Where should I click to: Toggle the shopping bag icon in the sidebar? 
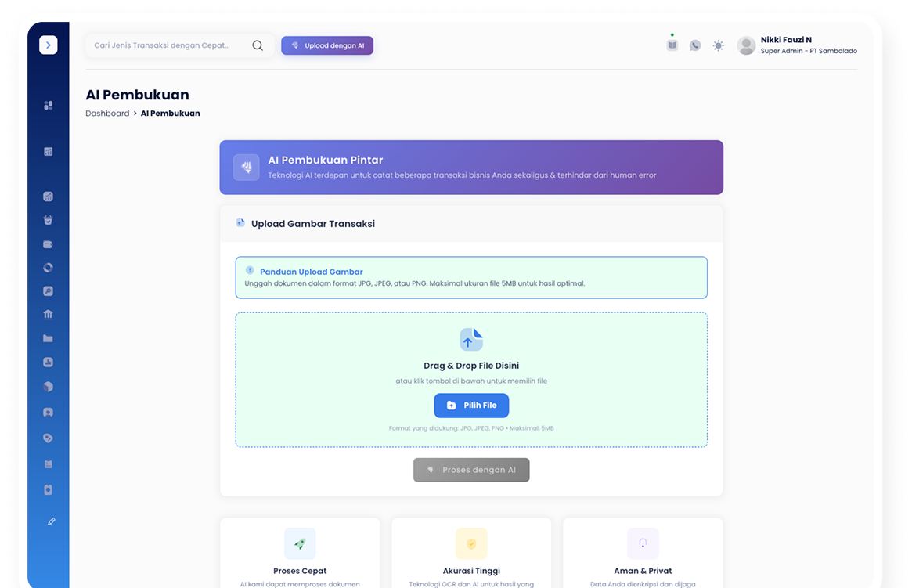click(x=48, y=220)
